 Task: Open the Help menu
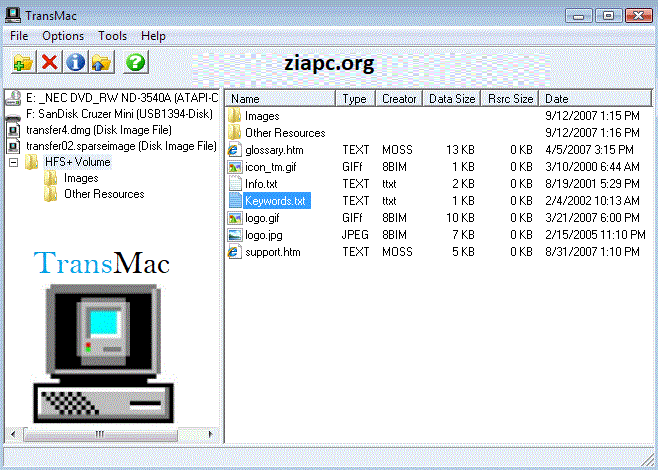click(153, 36)
